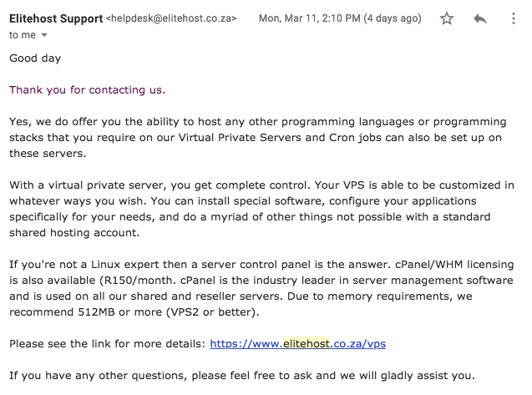This screenshot has height=395, width=532.
Task: Click the sender name Elitehost Support
Action: click(x=56, y=18)
